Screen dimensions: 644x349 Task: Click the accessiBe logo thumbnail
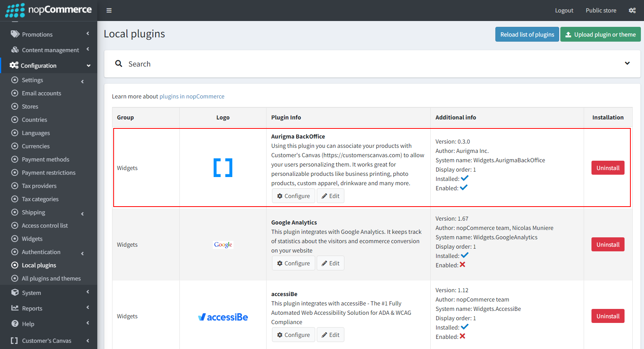223,317
